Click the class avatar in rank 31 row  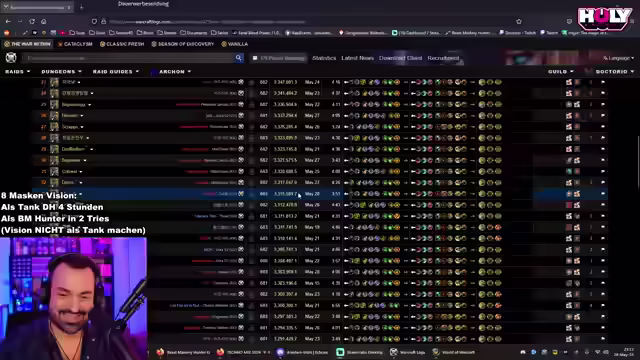[54, 171]
